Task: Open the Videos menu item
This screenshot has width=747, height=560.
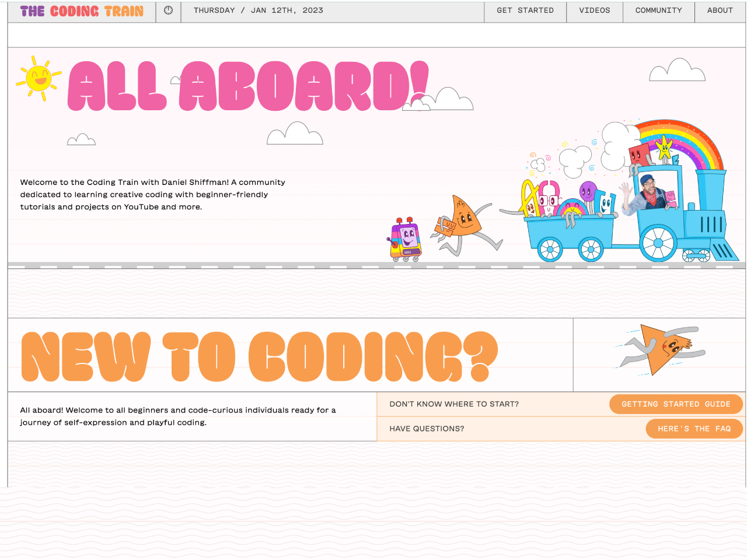Action: [595, 10]
